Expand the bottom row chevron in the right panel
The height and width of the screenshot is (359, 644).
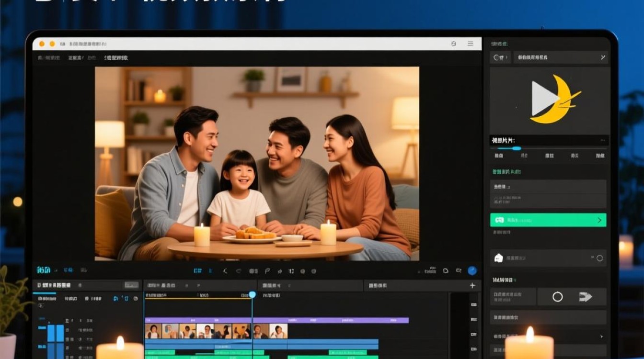point(601,337)
